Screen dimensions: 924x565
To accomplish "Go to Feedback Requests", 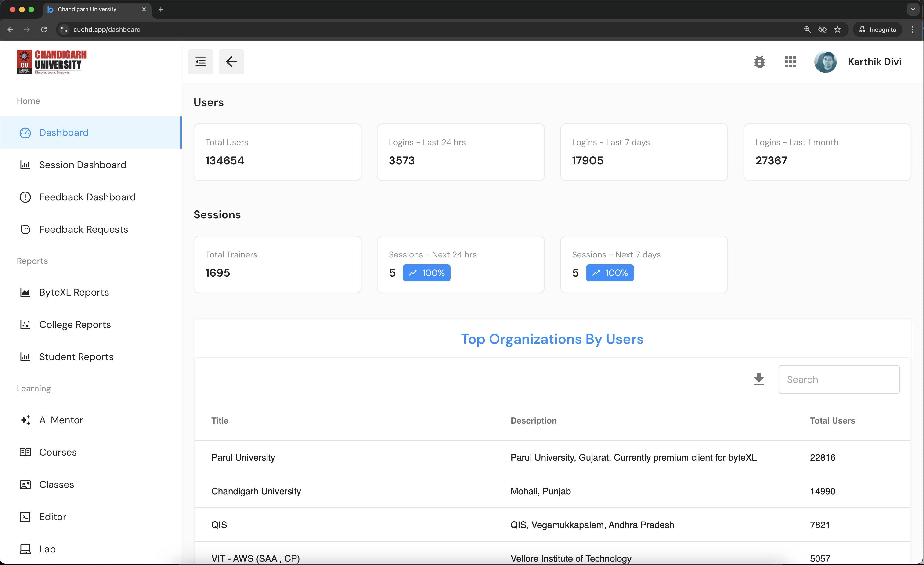I will (x=91, y=229).
